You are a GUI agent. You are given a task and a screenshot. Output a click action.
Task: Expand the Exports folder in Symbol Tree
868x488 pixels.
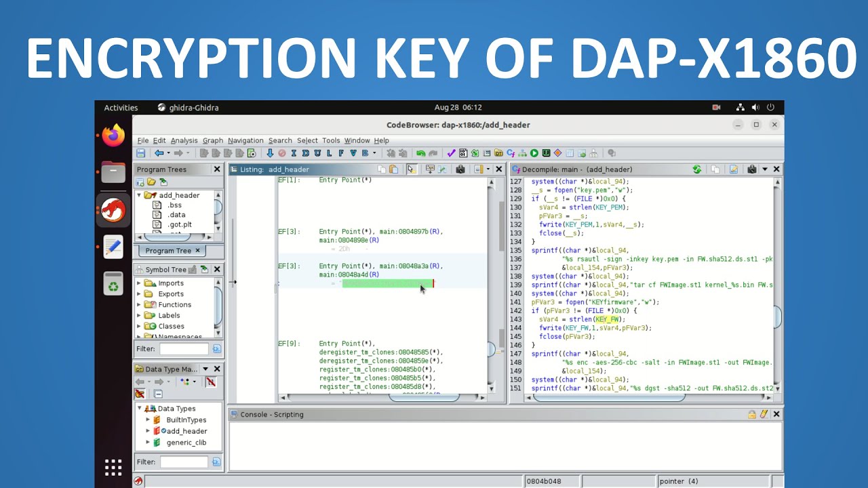[140, 294]
